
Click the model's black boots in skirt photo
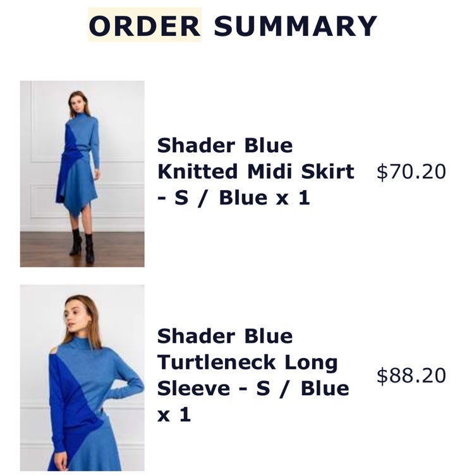82,246
